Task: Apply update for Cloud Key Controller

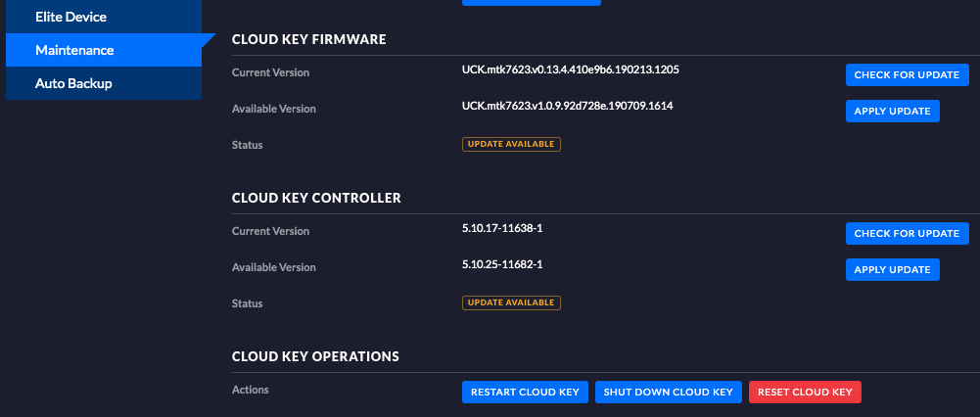Action: click(892, 269)
